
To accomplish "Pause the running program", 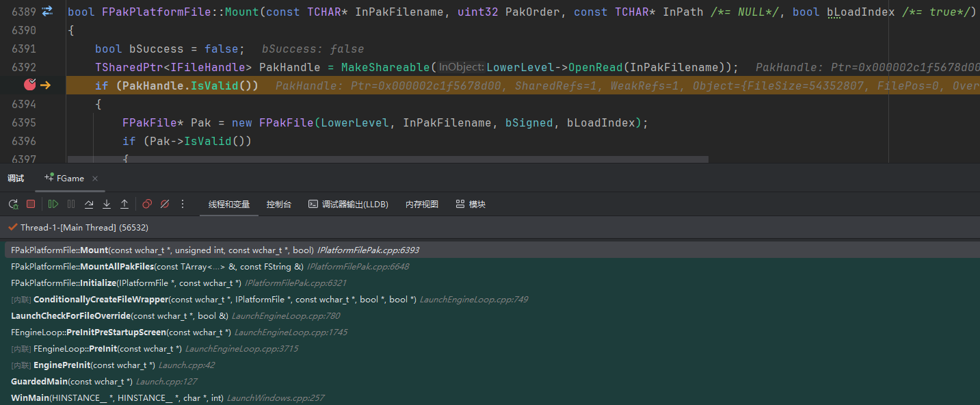I will coord(71,204).
